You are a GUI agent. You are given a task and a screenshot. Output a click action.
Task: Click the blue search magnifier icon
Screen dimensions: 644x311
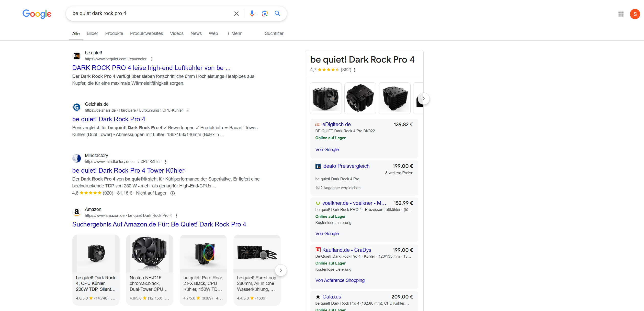(277, 14)
